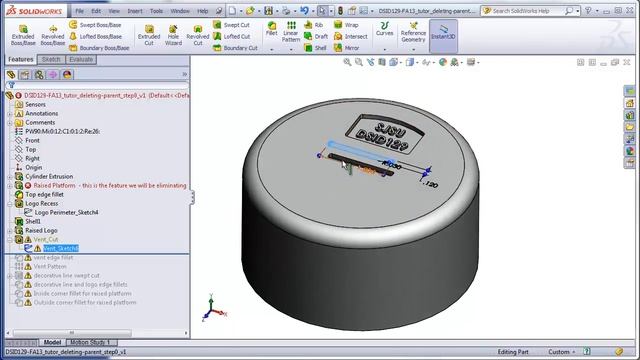Select the Linear Pattern tool
The width and height of the screenshot is (640, 360).
click(291, 32)
